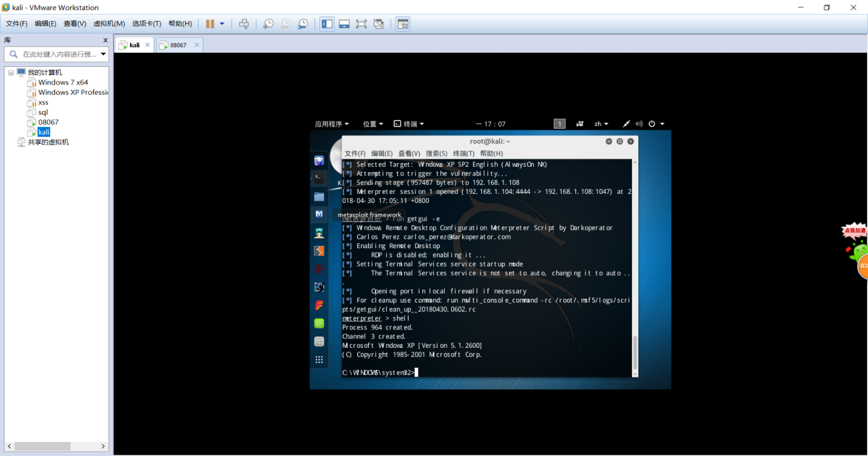Viewport: 868px width, 456px height.
Task: Open the Files folder from the dock
Action: [x=319, y=197]
